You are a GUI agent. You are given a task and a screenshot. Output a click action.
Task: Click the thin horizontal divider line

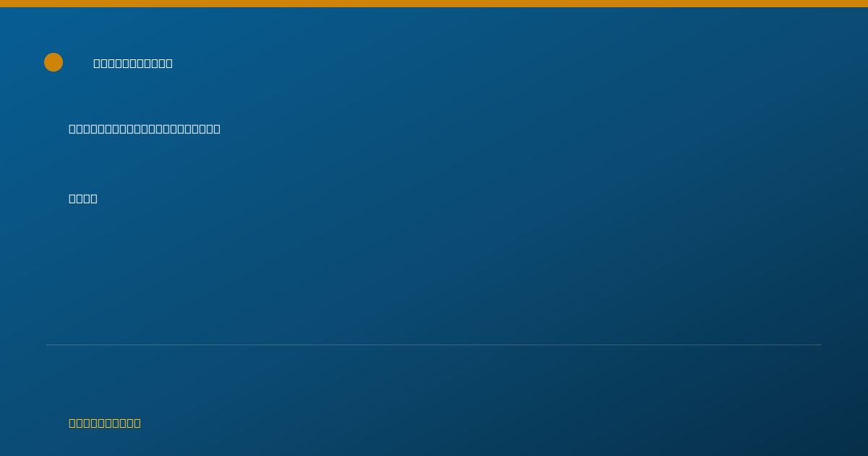434,345
